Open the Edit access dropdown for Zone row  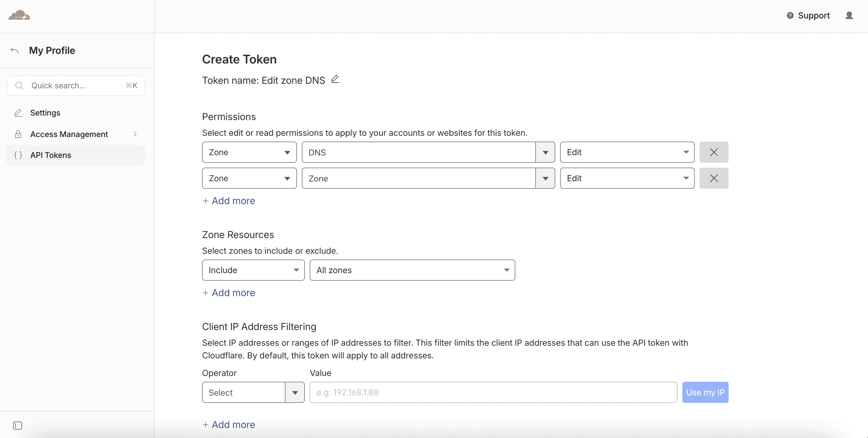click(627, 178)
